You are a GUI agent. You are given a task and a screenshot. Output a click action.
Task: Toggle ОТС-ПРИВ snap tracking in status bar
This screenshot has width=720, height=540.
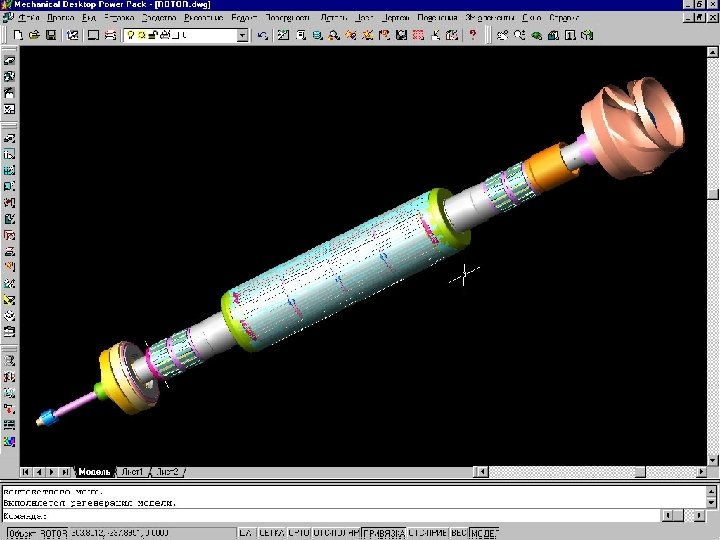(x=428, y=533)
